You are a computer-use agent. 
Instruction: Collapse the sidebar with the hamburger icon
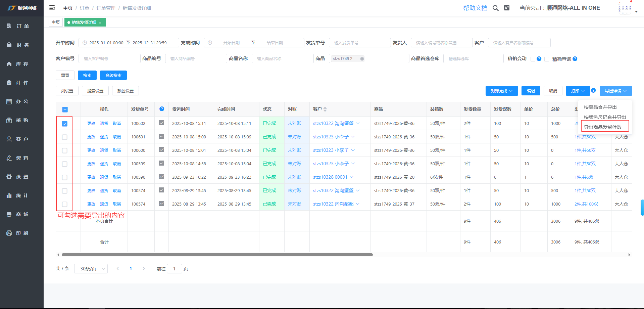click(x=52, y=8)
